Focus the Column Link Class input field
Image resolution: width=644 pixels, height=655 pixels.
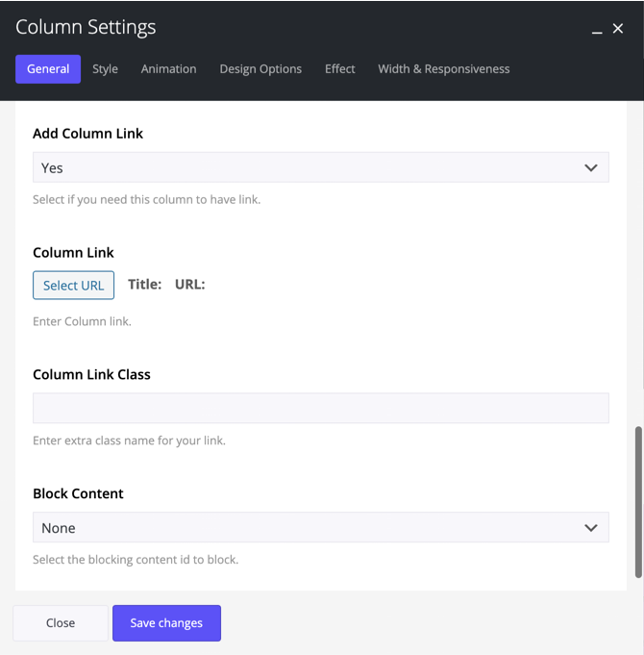pos(320,408)
